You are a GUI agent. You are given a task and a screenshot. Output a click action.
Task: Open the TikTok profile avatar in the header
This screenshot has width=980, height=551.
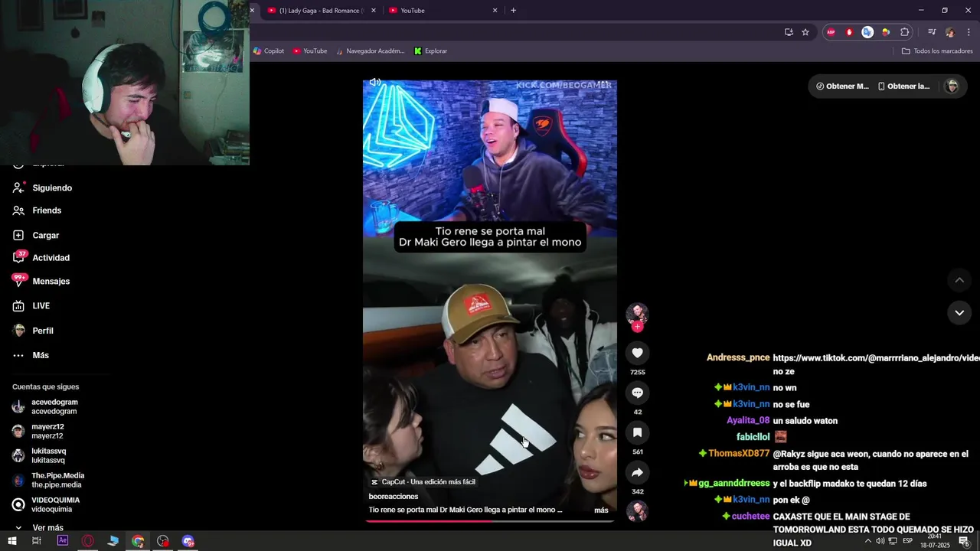pos(952,86)
